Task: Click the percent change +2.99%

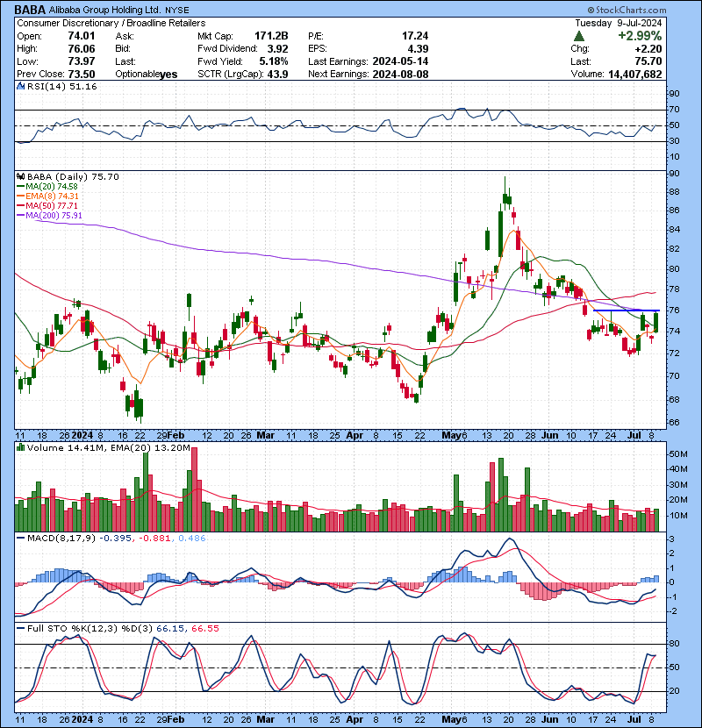Action: 640,36
